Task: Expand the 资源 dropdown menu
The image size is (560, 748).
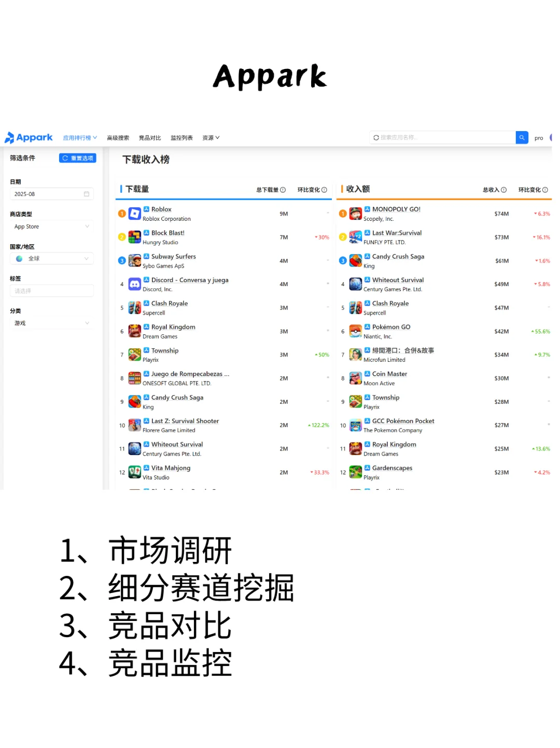Action: pos(211,138)
